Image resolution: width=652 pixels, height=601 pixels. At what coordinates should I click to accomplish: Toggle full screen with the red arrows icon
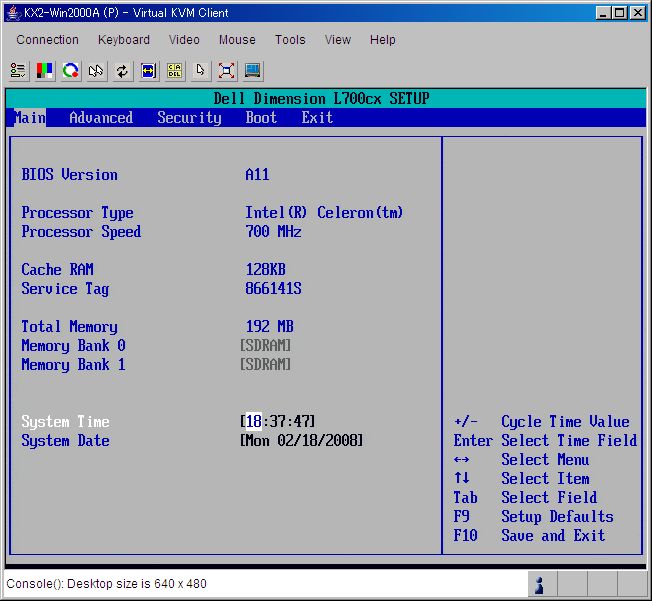tap(227, 71)
